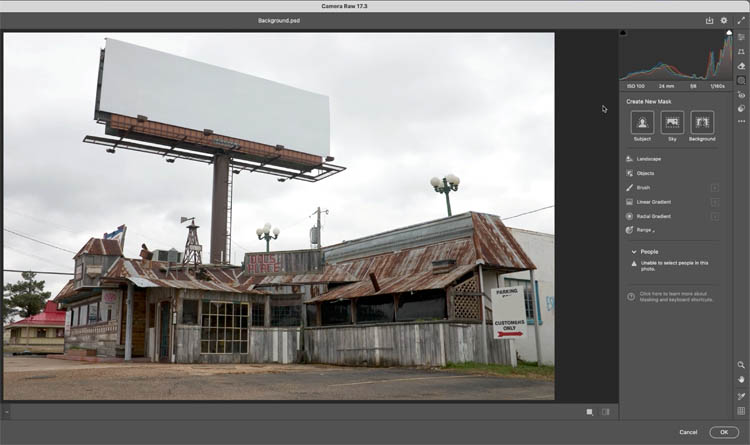
Task: Select the Remove (eraser) tool
Action: click(741, 66)
